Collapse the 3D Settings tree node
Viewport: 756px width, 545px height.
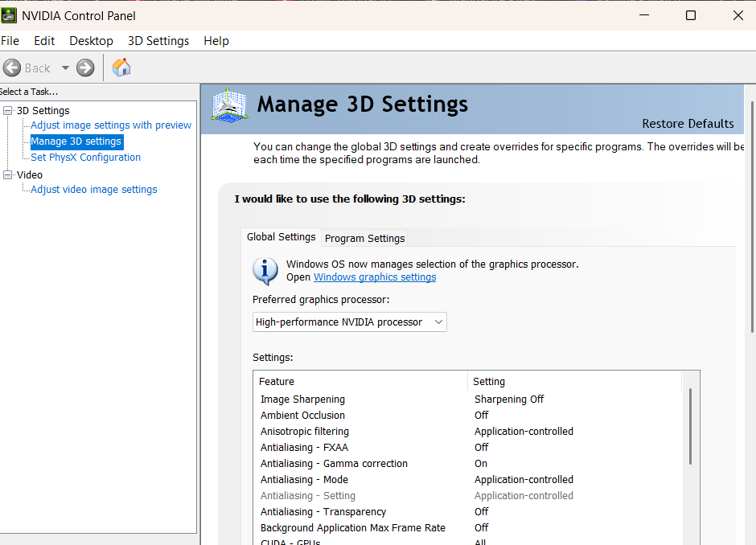[x=8, y=111]
